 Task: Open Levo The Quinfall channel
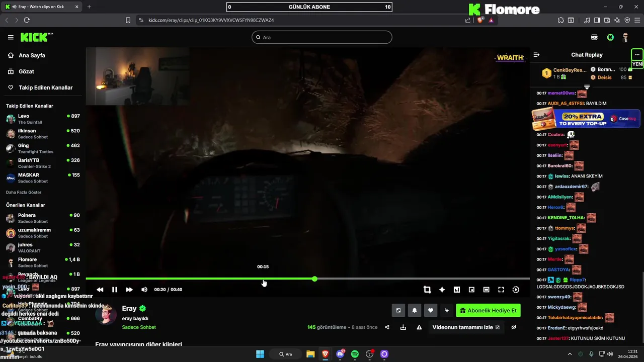tap(43, 119)
